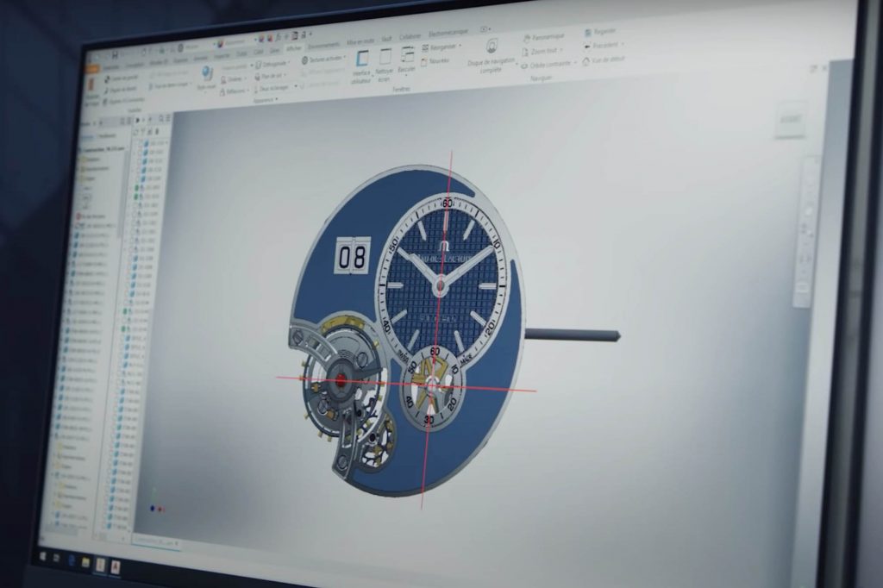883x588 pixels.
Task: Expand the Apparence panel
Action: [266, 100]
